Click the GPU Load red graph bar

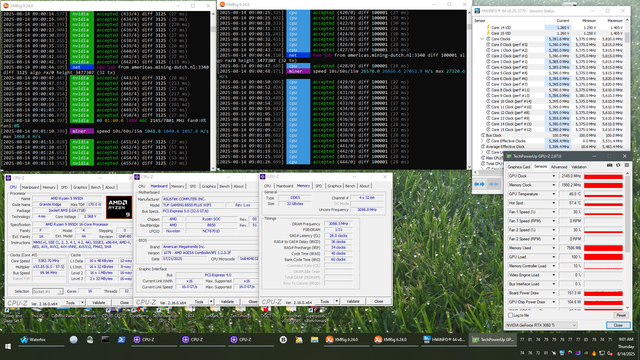point(603,257)
